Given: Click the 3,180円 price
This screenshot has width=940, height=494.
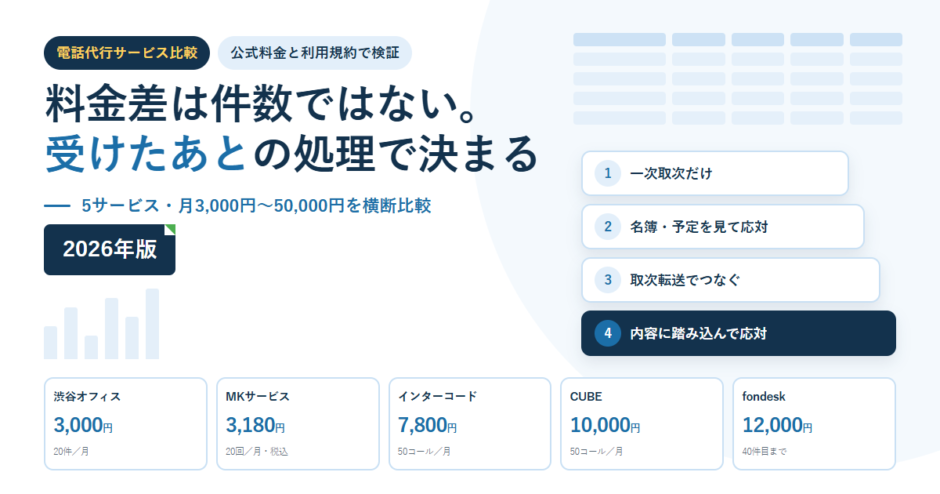Looking at the screenshot, I should (x=255, y=425).
